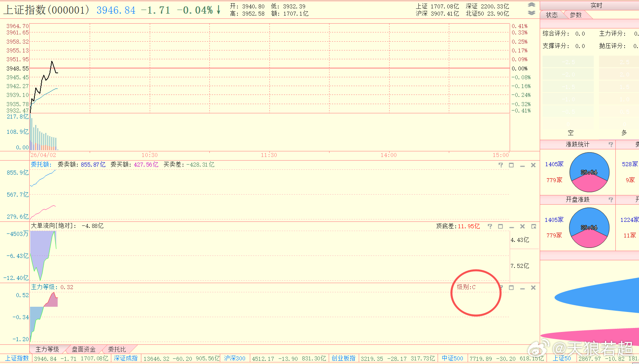Maximize the 大单流向 panel

point(500,226)
